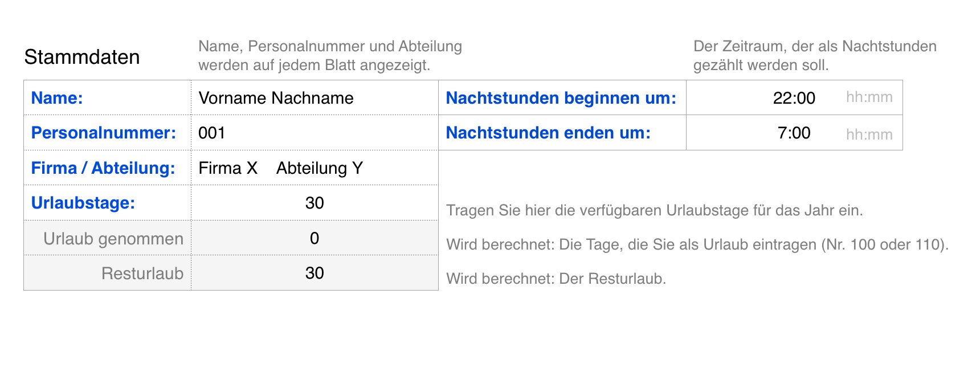Image resolution: width=980 pixels, height=392 pixels.
Task: Click the Nachtstunden beginnen um: label
Action: point(561,98)
